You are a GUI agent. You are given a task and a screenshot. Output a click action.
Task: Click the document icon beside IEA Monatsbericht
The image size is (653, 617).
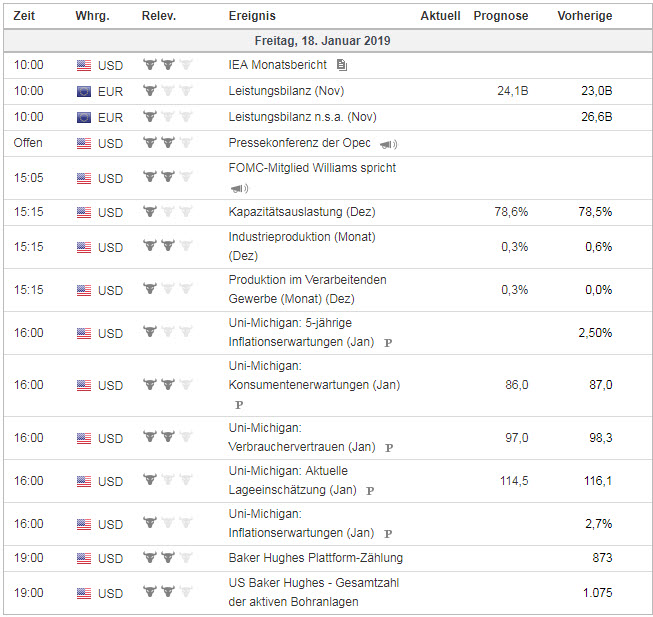[342, 65]
